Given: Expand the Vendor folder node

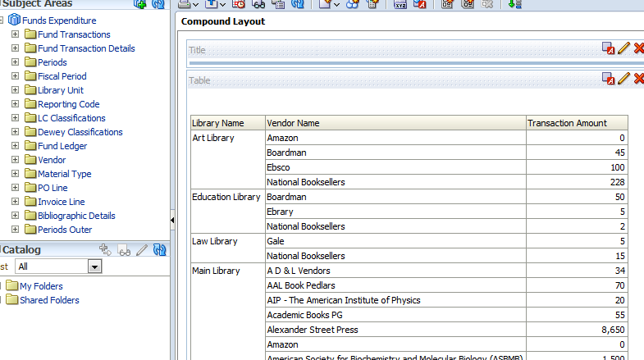Looking at the screenshot, I should coord(15,160).
